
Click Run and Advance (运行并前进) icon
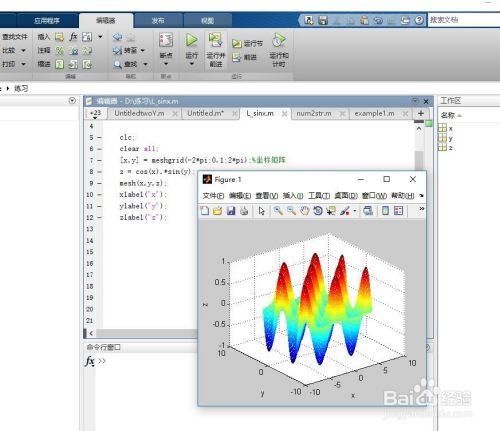pos(216,40)
